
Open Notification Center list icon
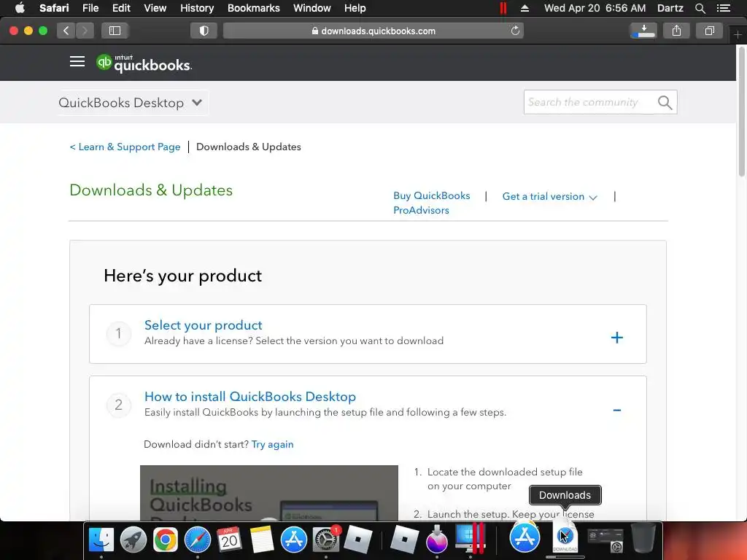[723, 8]
